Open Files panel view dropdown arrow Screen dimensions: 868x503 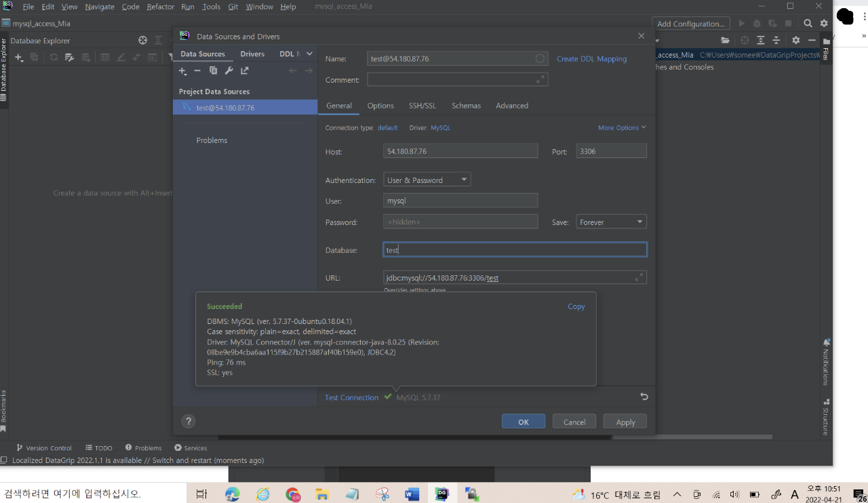(x=658, y=41)
